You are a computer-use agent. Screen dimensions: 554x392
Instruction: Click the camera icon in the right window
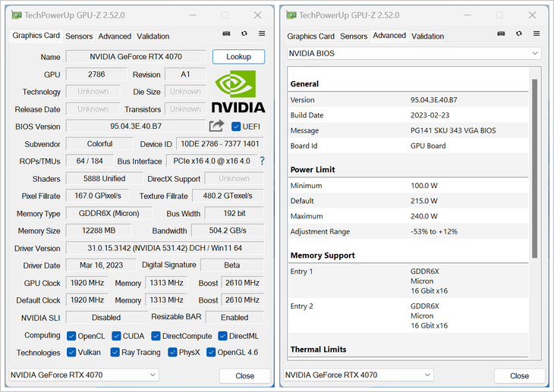[501, 33]
